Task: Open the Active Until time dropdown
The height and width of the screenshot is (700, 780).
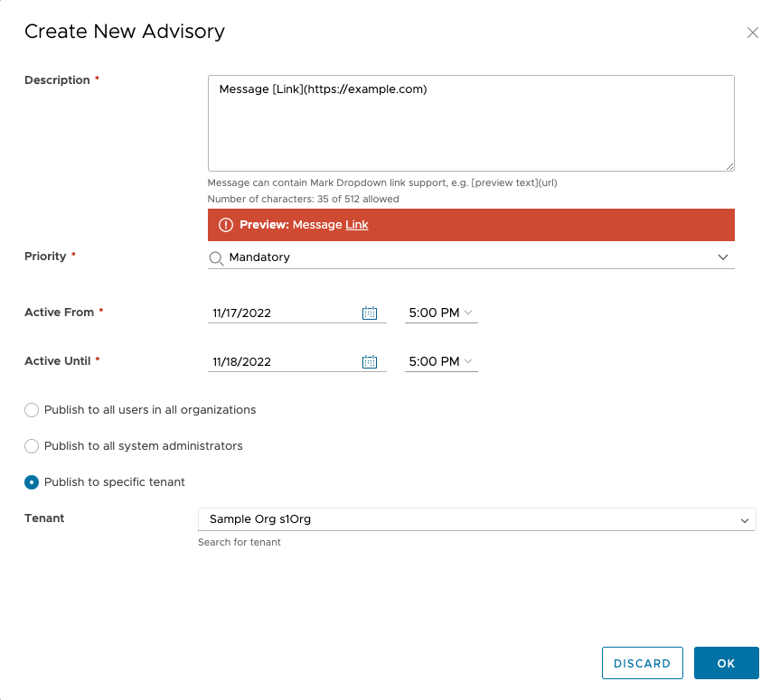Action: pos(441,361)
